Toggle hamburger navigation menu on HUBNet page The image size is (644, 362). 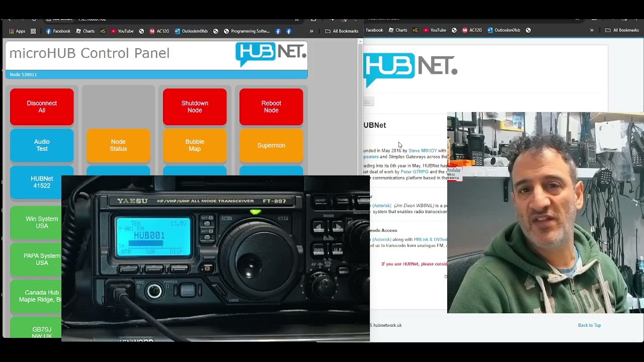(368, 102)
